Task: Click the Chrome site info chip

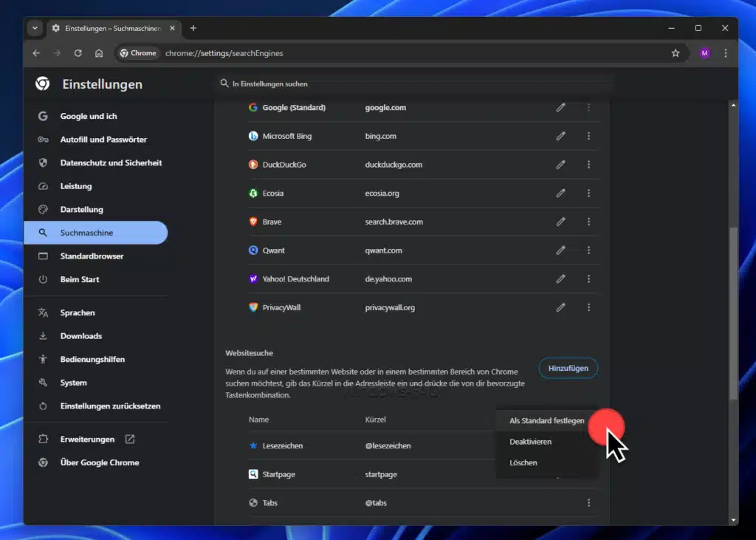Action: (x=138, y=53)
